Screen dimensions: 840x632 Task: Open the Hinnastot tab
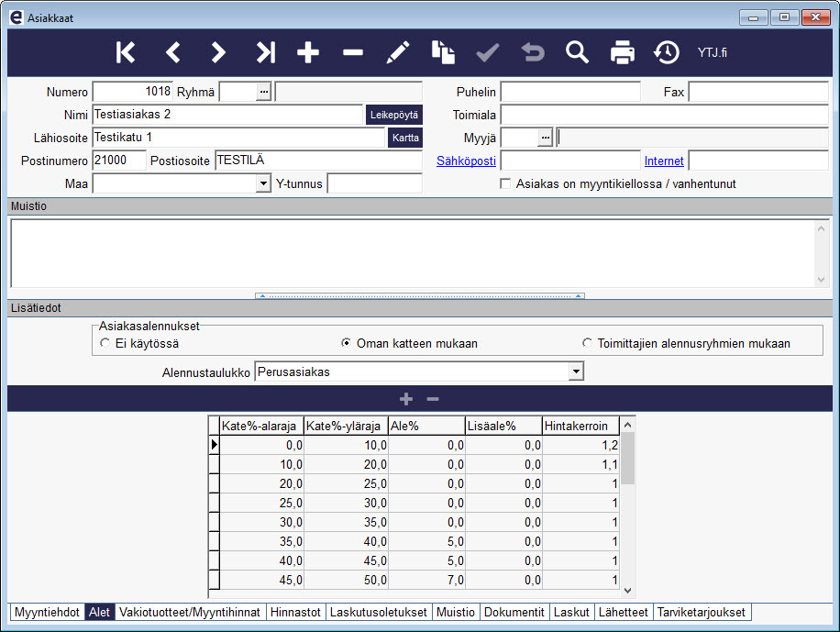point(295,612)
